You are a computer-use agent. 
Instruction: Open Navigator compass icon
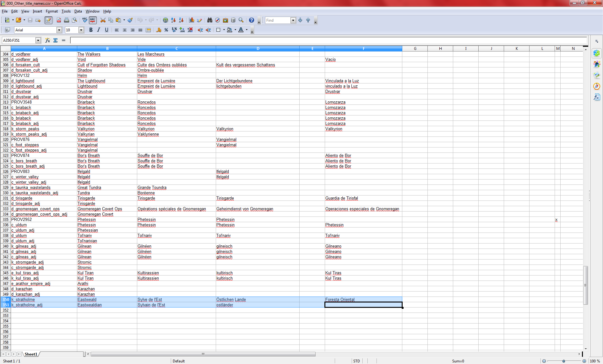pos(218,20)
